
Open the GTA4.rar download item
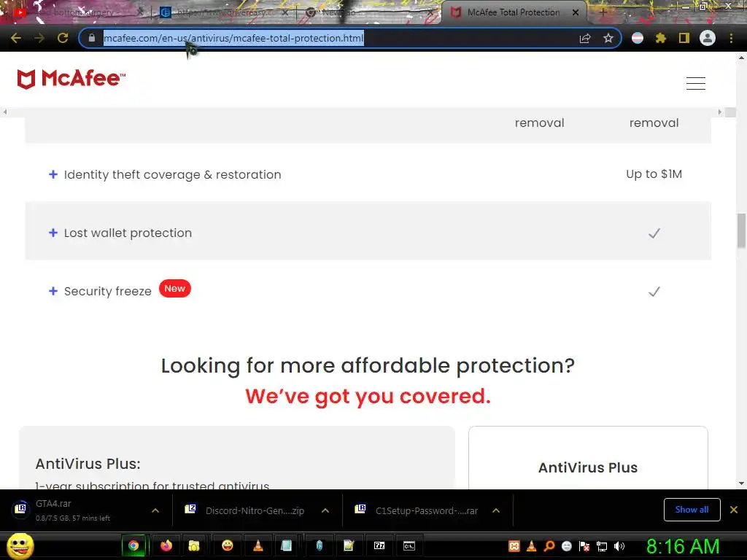point(76,510)
